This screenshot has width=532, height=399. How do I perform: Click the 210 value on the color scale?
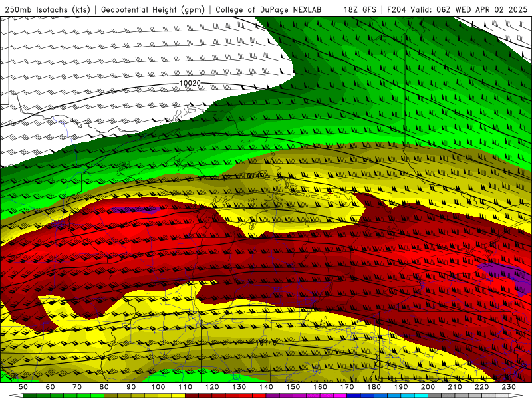(x=456, y=387)
